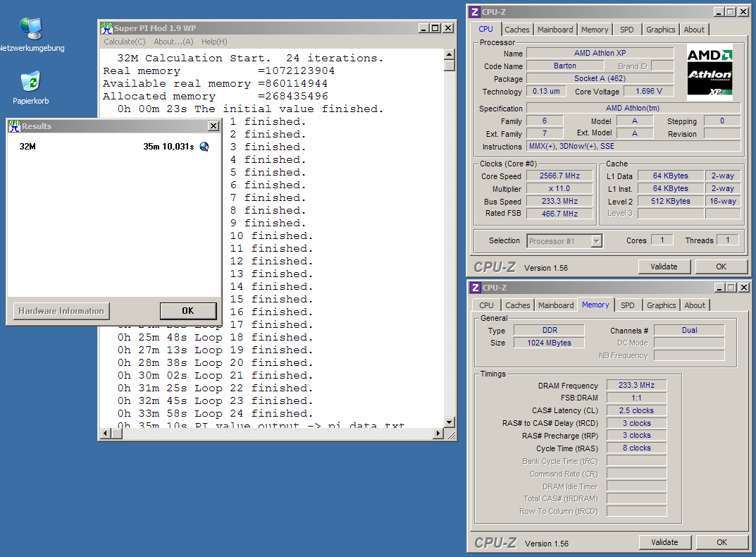Viewport: 756px width, 557px height.
Task: Click the Results dialog Super PI icon
Action: 15,126
